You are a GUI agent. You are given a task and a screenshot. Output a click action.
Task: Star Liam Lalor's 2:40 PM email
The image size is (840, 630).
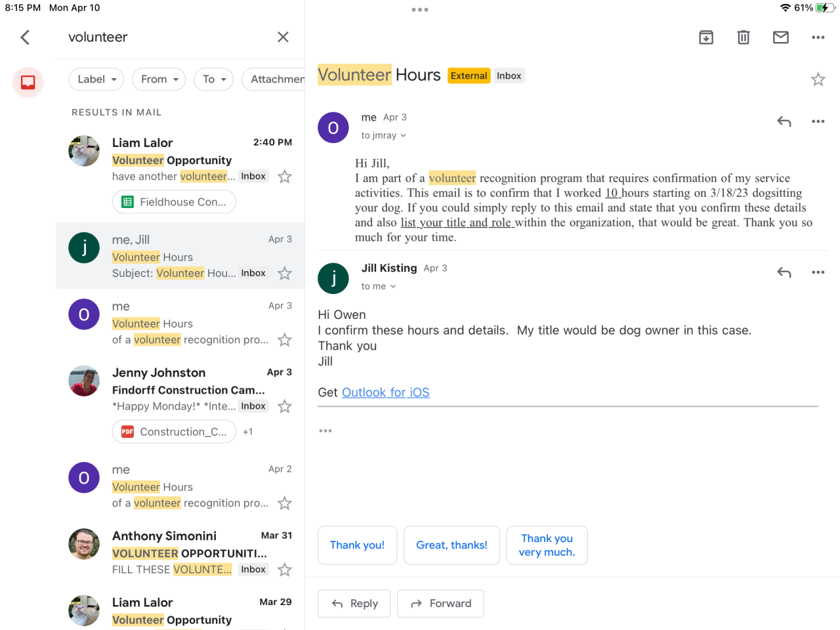[x=284, y=177]
